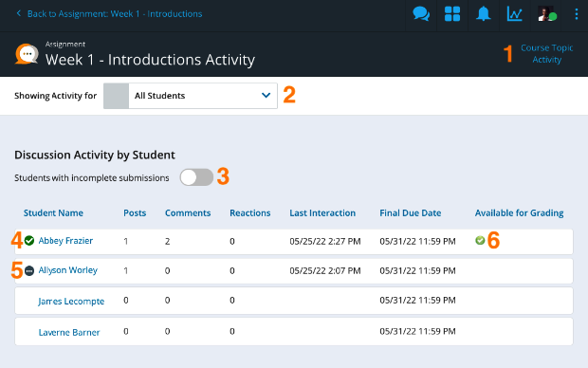Click the assignment discussion bubble icon
This screenshot has width=588, height=368.
27,54
